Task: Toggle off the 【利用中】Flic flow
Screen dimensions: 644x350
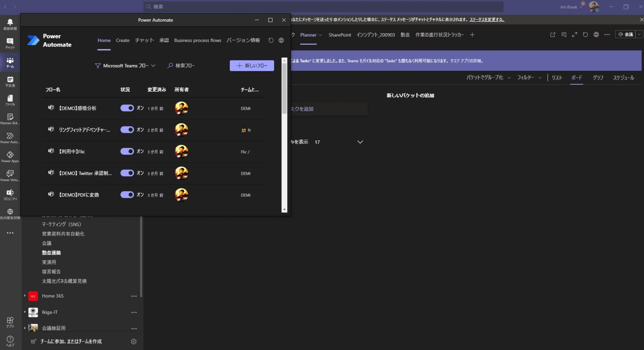Action: (127, 151)
